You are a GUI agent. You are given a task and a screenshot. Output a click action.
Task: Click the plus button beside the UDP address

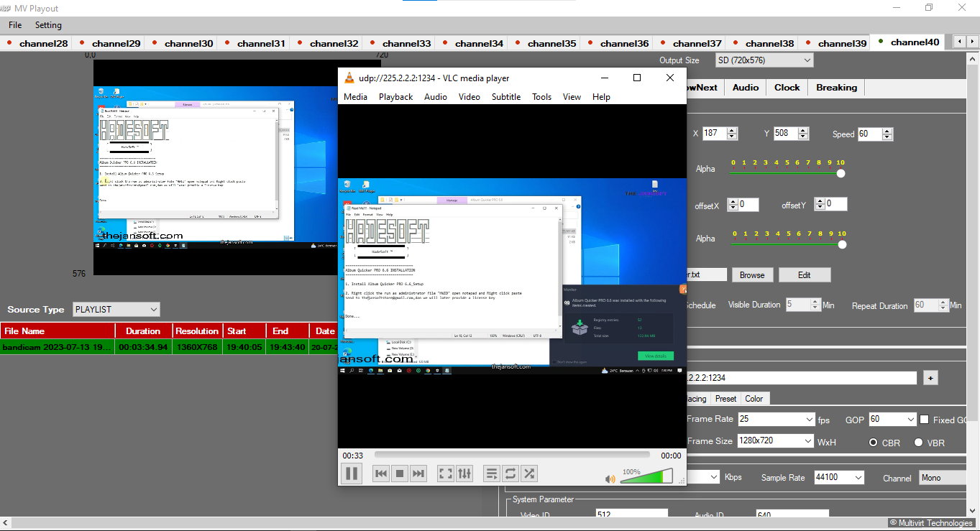point(930,378)
